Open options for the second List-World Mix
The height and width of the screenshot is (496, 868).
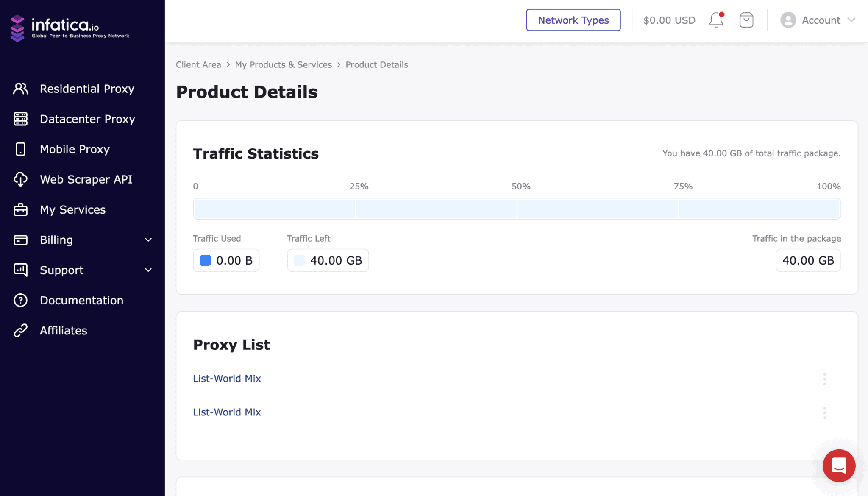[825, 412]
